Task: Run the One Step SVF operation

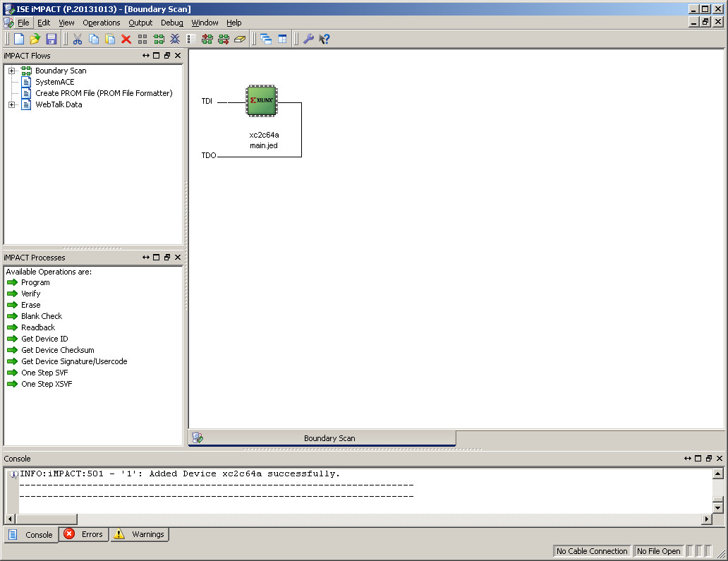Action: pyautogui.click(x=44, y=373)
